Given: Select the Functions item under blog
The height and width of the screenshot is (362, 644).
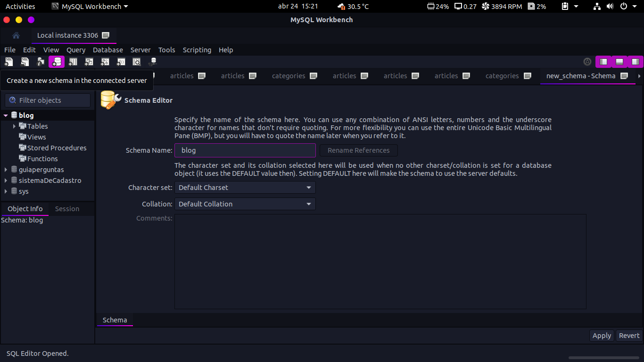Looking at the screenshot, I should click(x=42, y=159).
